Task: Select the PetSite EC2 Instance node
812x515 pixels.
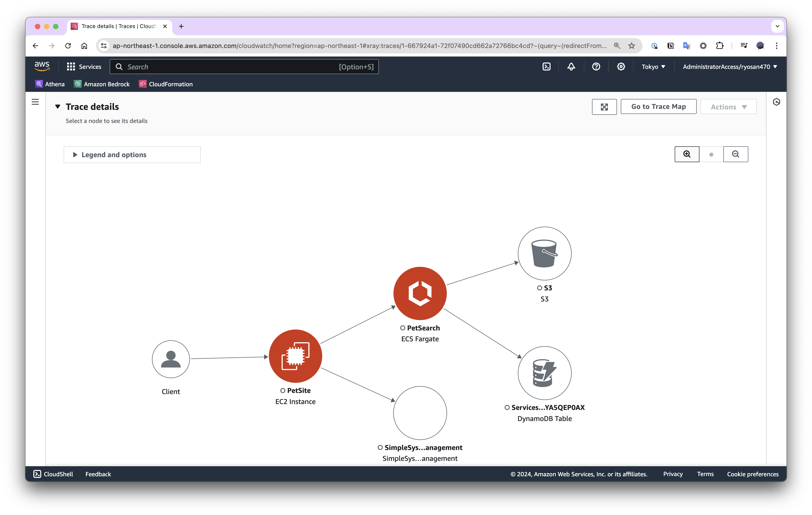Action: coord(295,356)
